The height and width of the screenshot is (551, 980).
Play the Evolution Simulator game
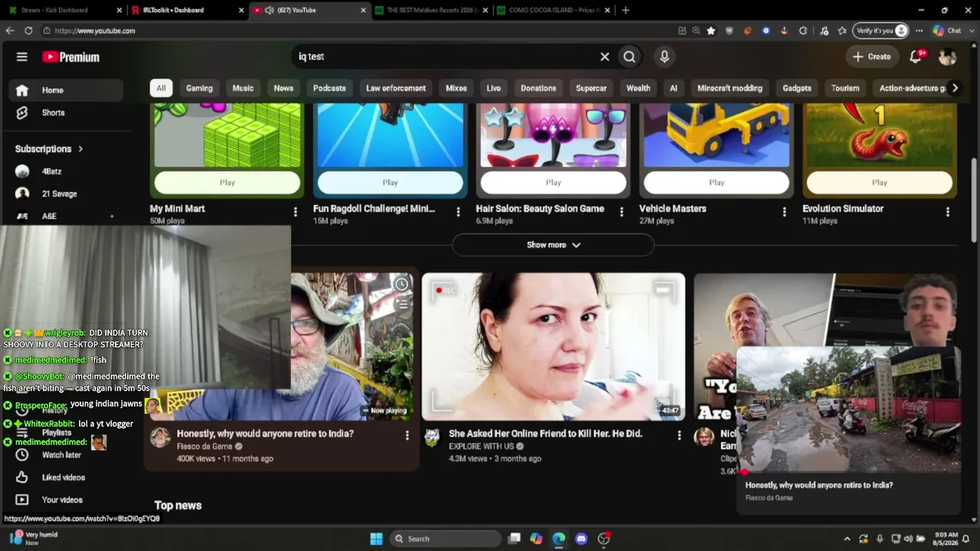coord(880,182)
